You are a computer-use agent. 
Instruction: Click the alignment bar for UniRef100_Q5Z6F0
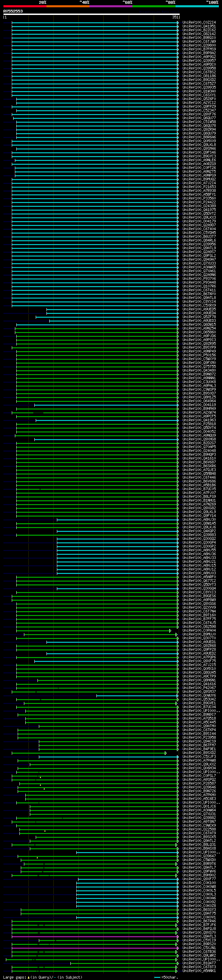97,99
